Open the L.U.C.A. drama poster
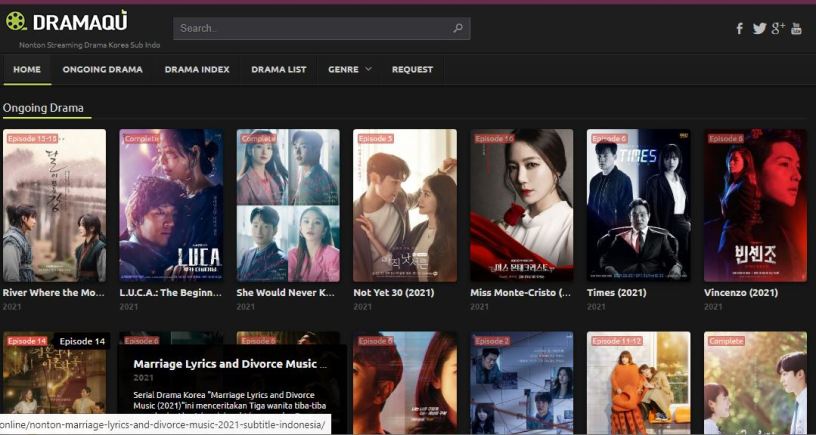The width and height of the screenshot is (816, 435). [171, 205]
